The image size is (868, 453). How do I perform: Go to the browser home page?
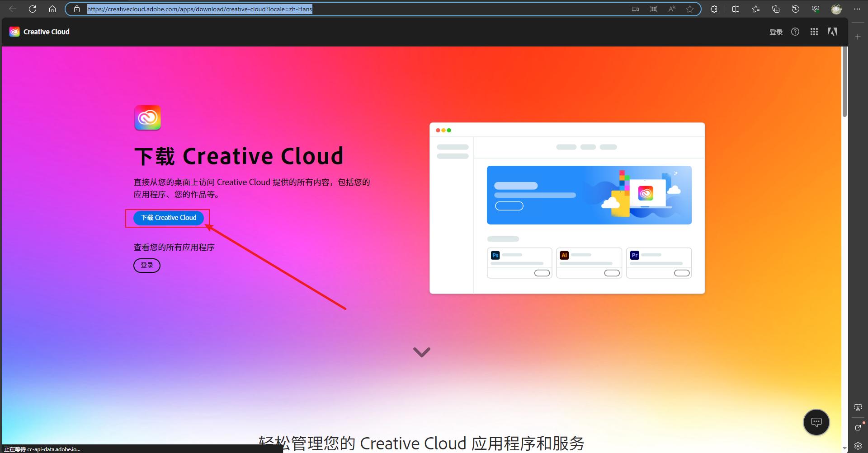(x=52, y=9)
